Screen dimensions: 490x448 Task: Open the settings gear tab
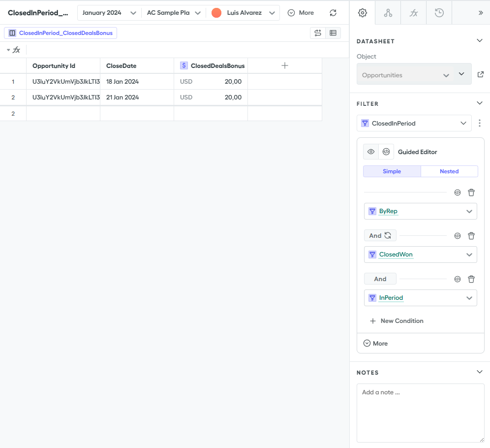click(363, 13)
